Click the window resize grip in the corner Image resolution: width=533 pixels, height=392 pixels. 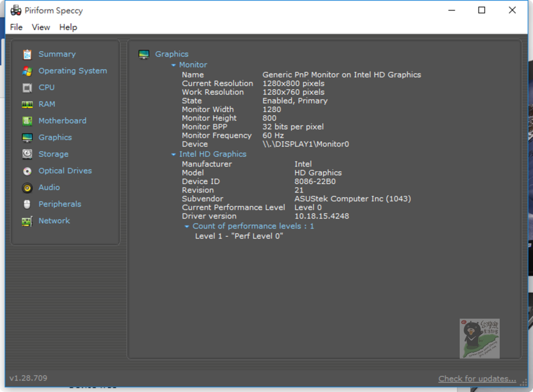tap(524, 383)
